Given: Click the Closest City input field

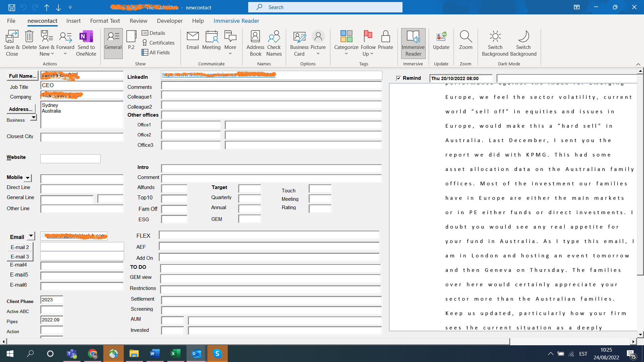Looking at the screenshot, I should [x=82, y=137].
